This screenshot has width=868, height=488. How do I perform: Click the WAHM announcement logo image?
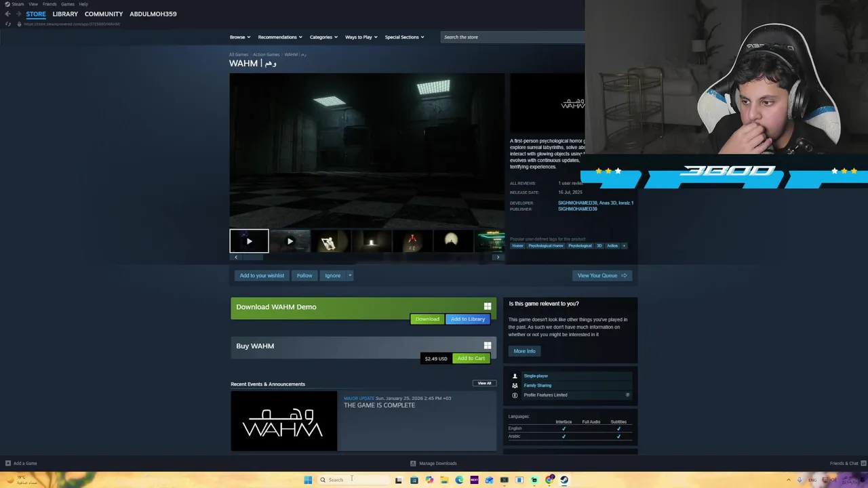pyautogui.click(x=283, y=421)
